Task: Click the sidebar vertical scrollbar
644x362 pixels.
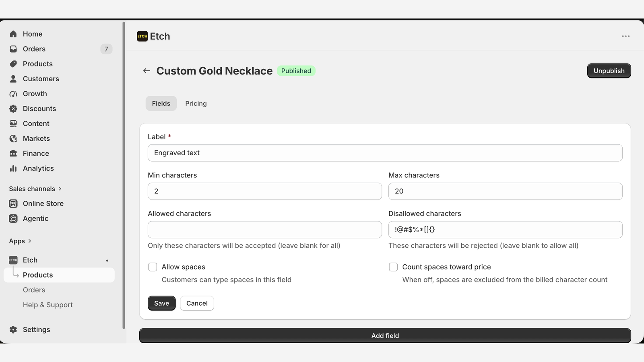Action: [x=124, y=175]
